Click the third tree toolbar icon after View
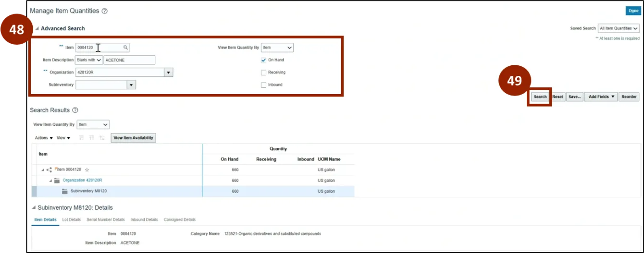644x253 pixels. pyautogui.click(x=102, y=138)
